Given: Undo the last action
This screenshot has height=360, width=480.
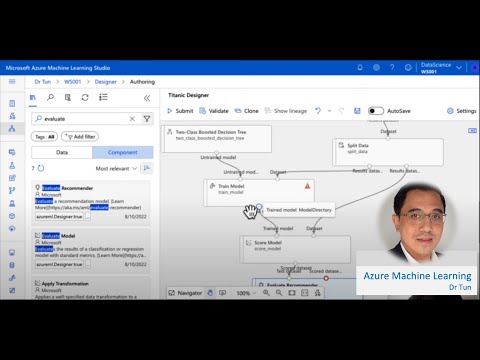Looking at the screenshot, I should coord(318,111).
